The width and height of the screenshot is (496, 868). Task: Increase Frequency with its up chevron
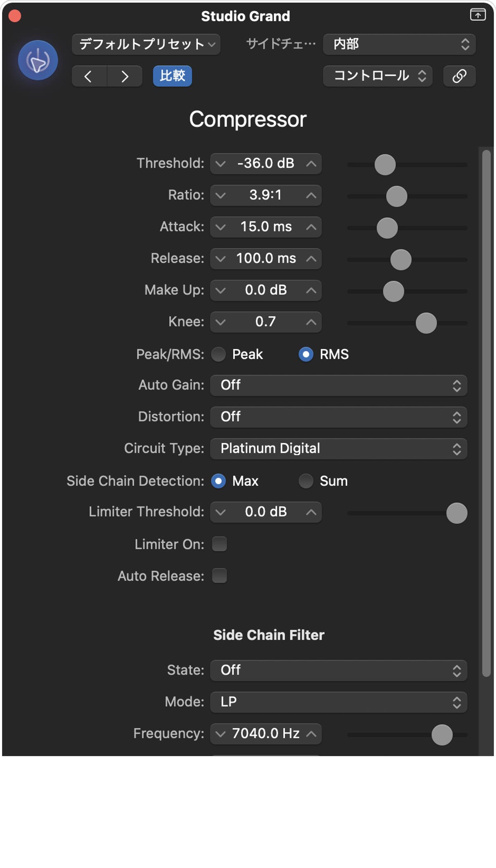click(311, 734)
